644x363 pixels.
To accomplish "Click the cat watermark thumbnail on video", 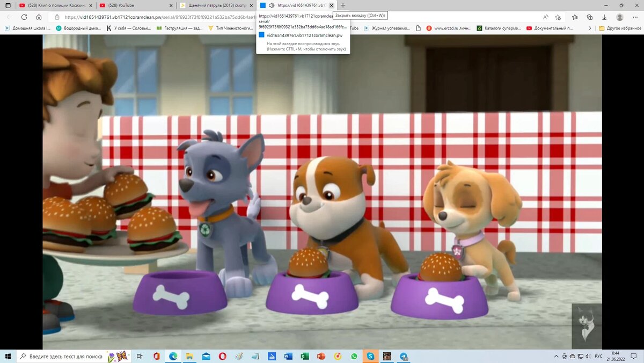I will (x=586, y=325).
